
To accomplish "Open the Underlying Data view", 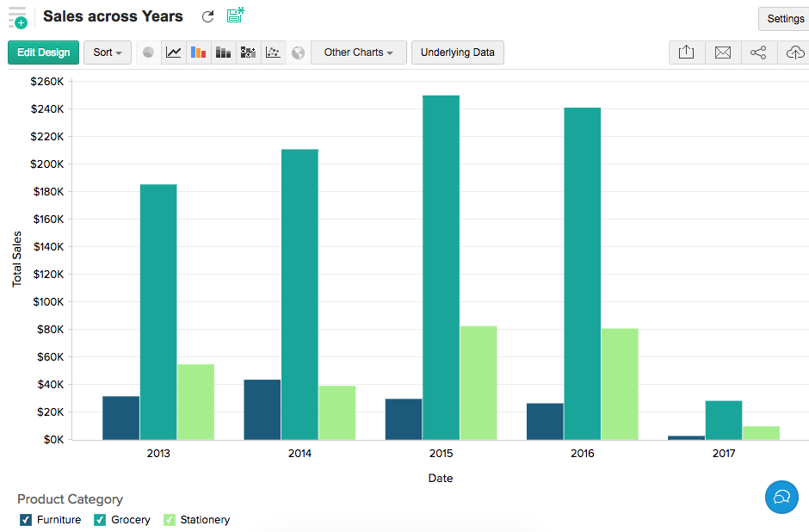I will [457, 53].
